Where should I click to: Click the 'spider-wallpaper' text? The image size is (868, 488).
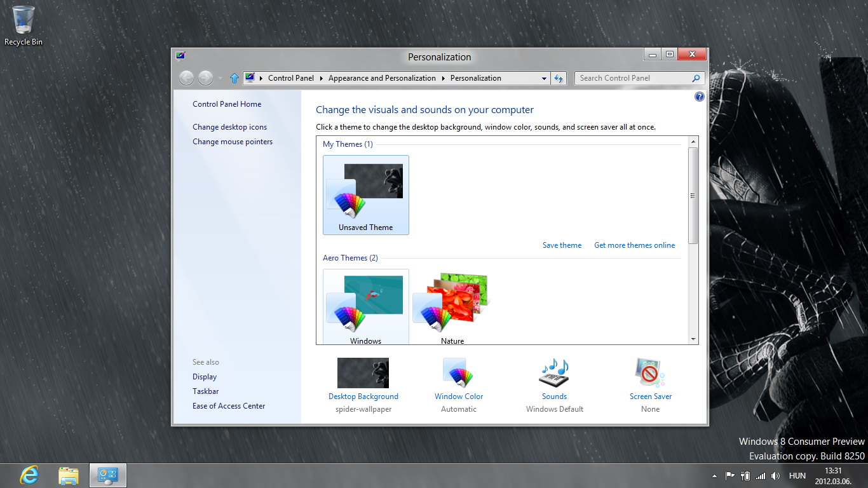(x=363, y=409)
